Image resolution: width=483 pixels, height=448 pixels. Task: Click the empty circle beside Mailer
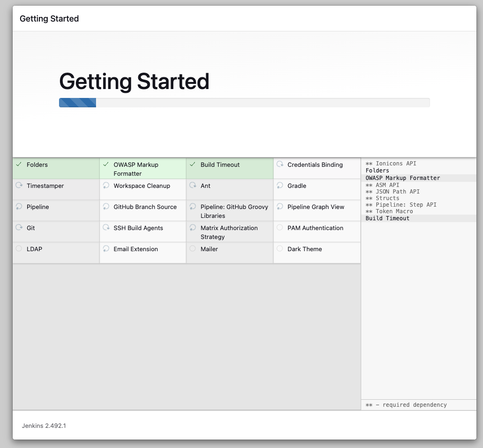[193, 248]
